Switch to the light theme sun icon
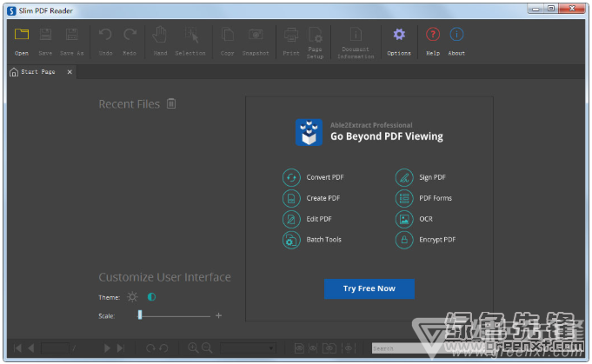 [x=132, y=297]
